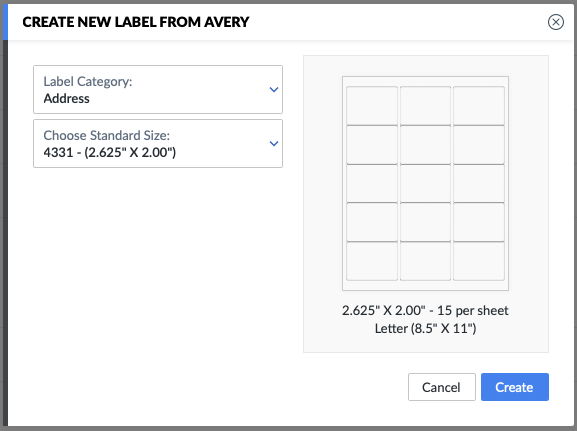Cancel the new Avery label creation

[x=442, y=387]
